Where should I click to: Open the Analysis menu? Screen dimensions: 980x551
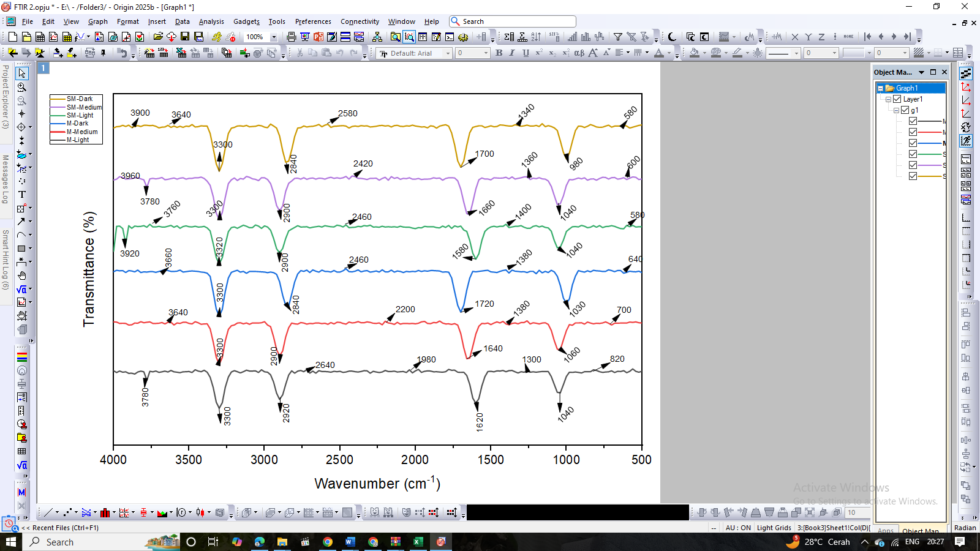(x=211, y=21)
